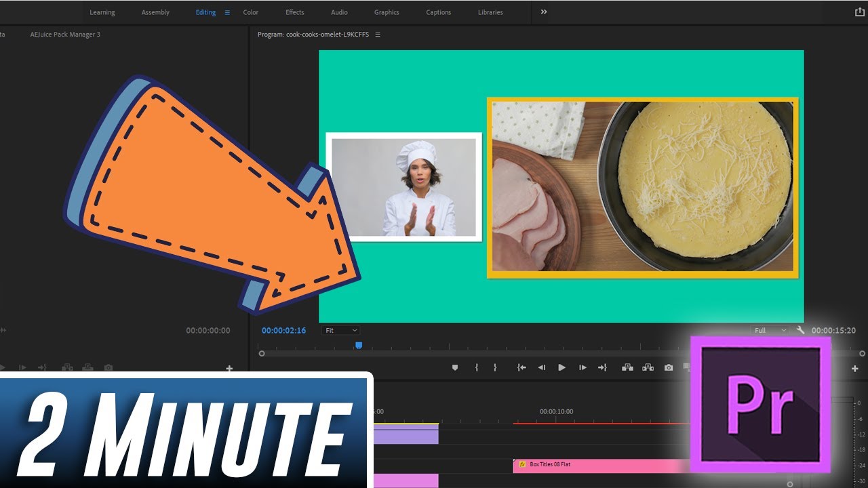Switch to the Captions workspace
The width and height of the screenshot is (868, 488).
coord(439,12)
